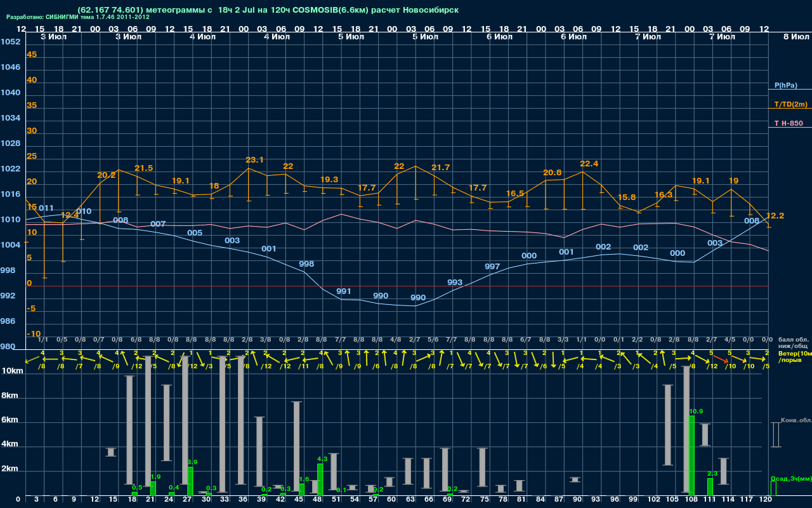Viewport: 812px width, 508px height.
Task: Click the 'Ветер(10м)' wind row label
Action: click(795, 353)
